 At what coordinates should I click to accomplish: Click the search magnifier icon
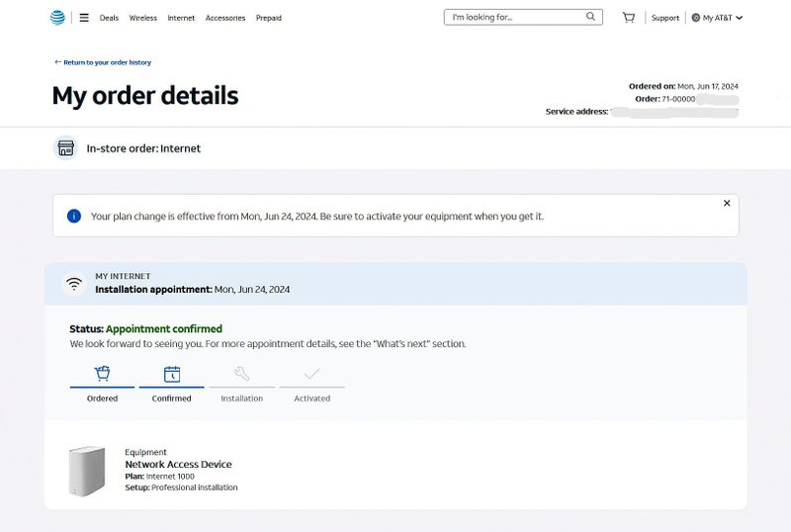(591, 17)
